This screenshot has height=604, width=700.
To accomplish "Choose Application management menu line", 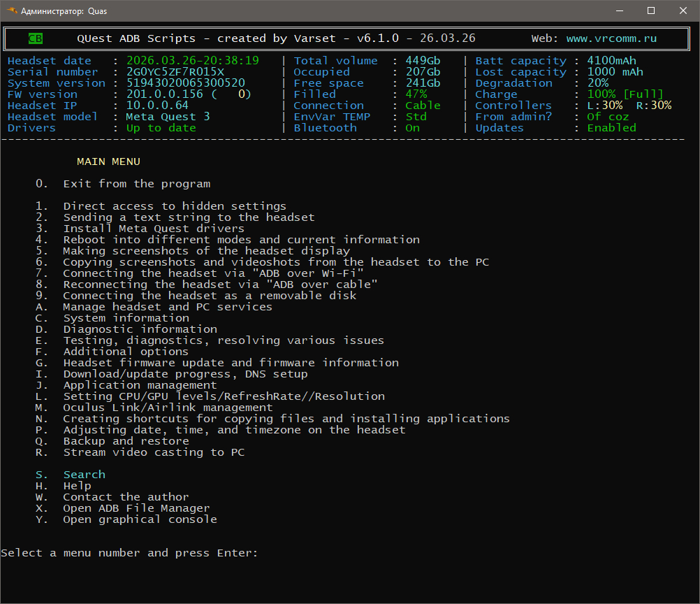I will (x=126, y=385).
